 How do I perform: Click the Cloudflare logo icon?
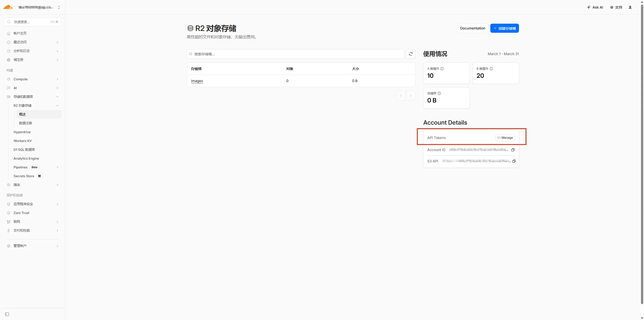8,7
